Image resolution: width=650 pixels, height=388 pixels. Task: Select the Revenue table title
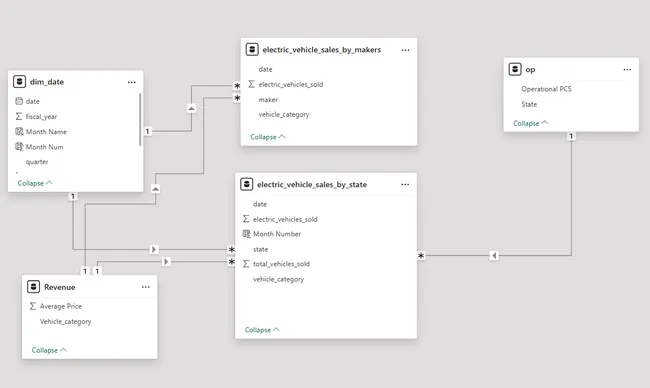pos(60,287)
